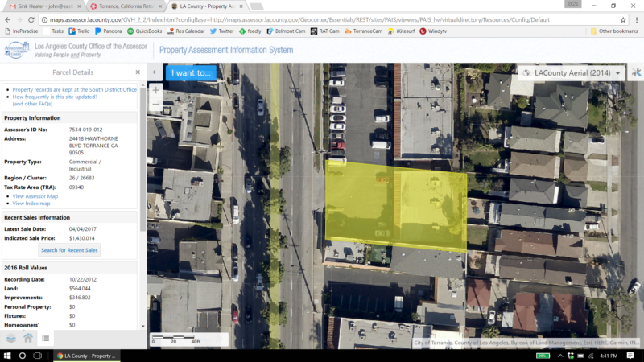
Task: Open QuickBooks bookmark
Action: pyautogui.click(x=145, y=31)
